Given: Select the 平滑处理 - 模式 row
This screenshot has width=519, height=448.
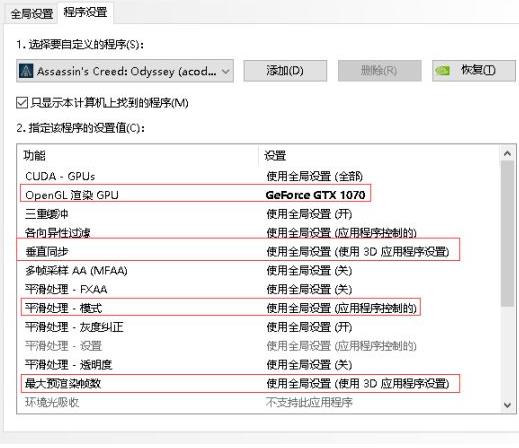Looking at the screenshot, I should 258,308.
